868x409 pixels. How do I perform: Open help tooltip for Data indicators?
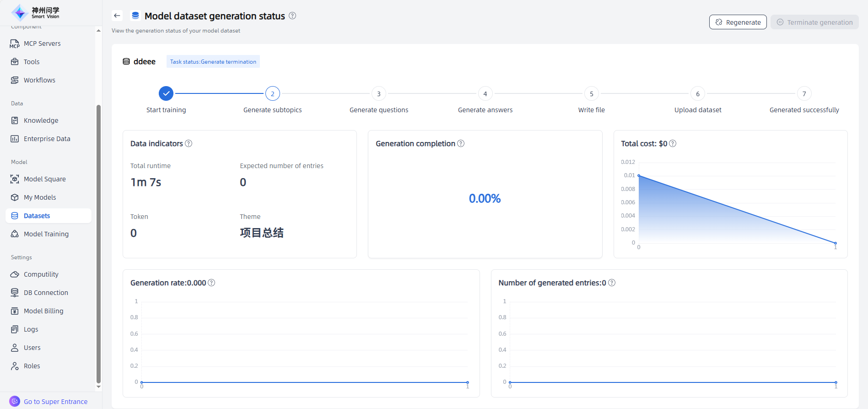189,143
